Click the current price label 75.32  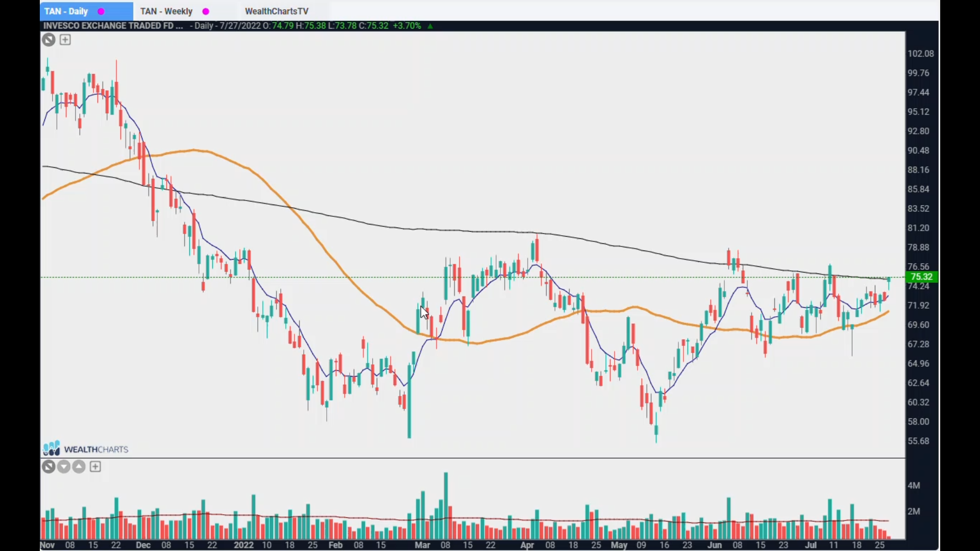pyautogui.click(x=921, y=277)
